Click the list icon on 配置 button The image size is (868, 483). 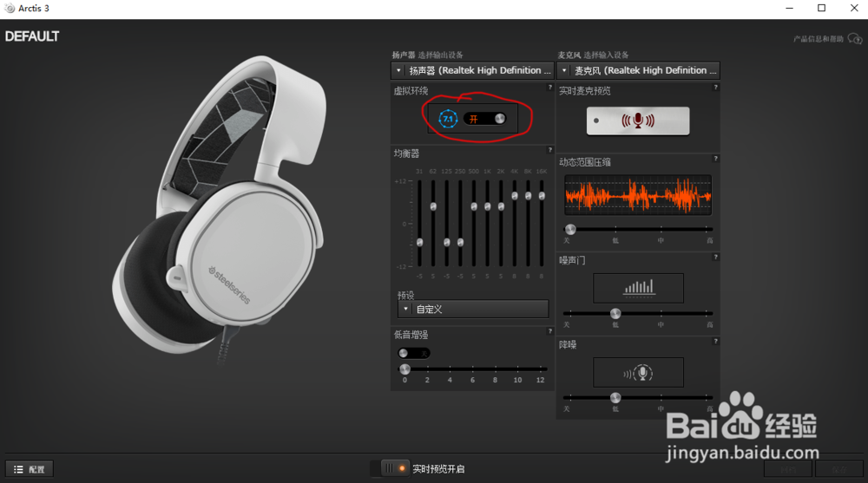click(x=18, y=469)
